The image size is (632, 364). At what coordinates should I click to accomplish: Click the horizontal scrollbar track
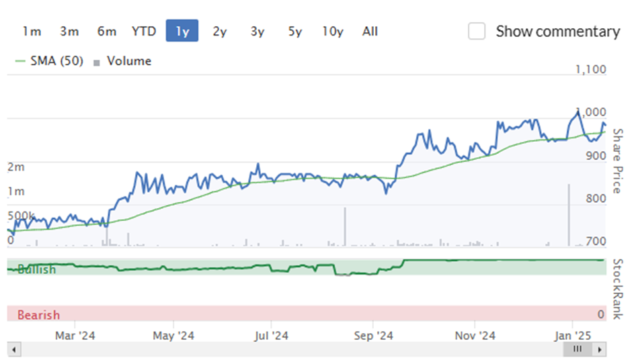pos(292,349)
